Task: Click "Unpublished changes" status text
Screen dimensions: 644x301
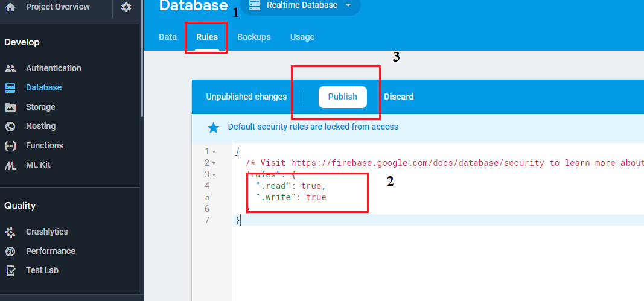Action: point(246,97)
